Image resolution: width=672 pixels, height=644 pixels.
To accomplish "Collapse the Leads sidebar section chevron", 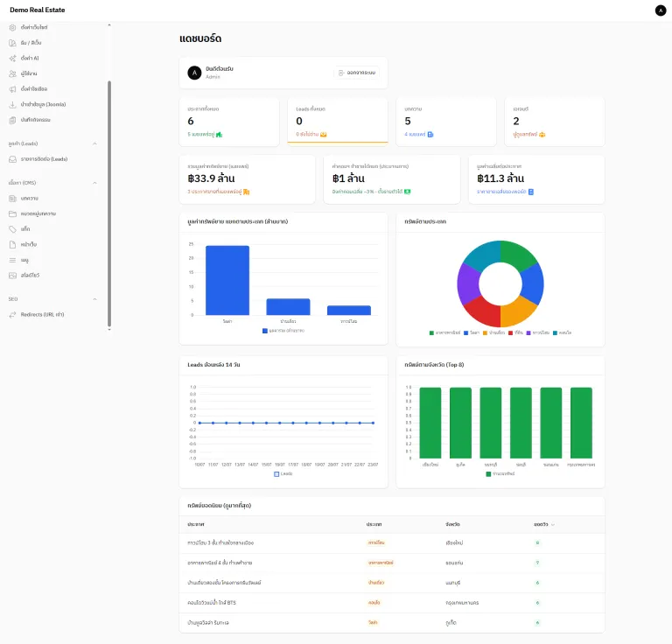I will [x=94, y=144].
